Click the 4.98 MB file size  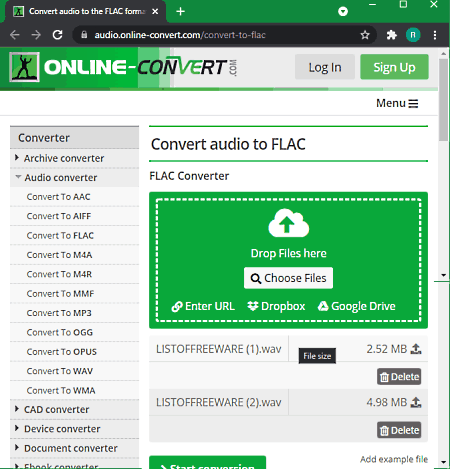pos(387,402)
